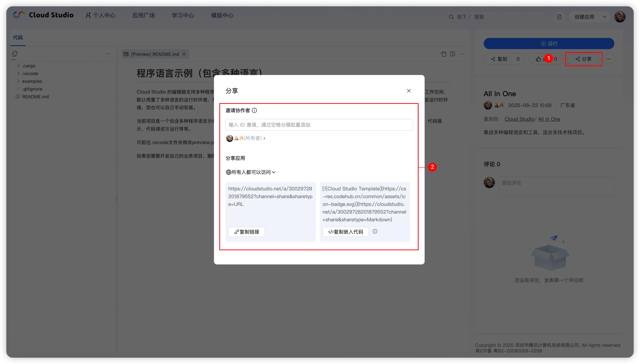The height and width of the screenshot is (364, 640).
Task: Click the collaborator ID invite input field
Action: [319, 125]
